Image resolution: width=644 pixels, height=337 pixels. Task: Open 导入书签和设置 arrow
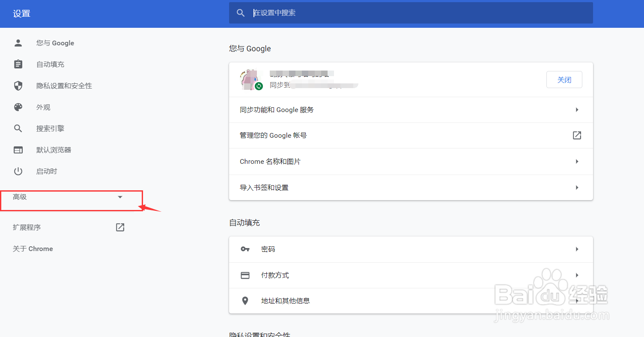577,187
